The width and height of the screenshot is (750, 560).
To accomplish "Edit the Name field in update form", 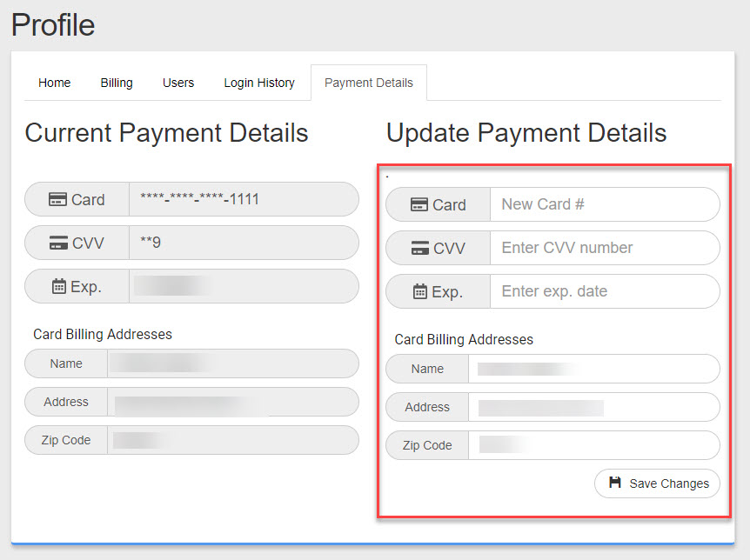I will click(593, 369).
